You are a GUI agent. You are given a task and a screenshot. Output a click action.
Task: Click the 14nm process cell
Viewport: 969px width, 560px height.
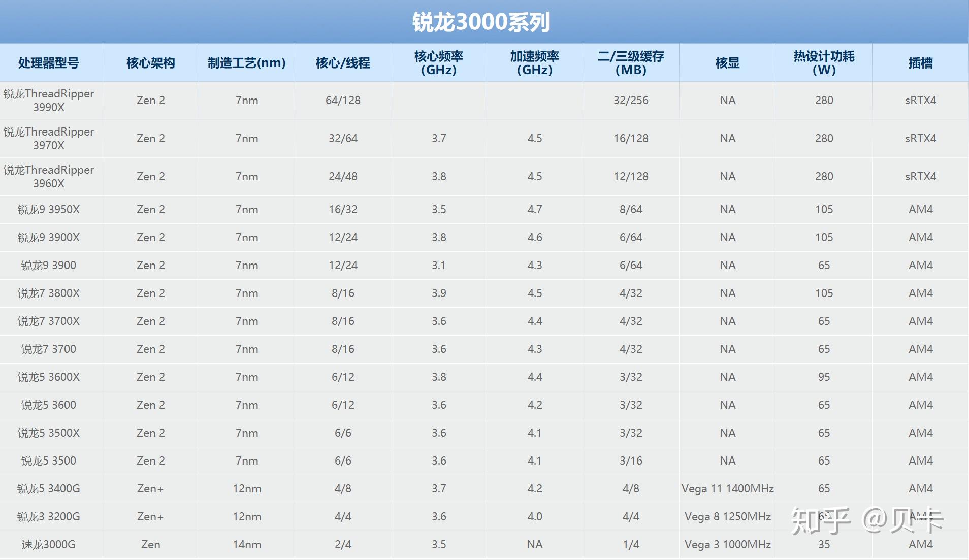click(247, 545)
